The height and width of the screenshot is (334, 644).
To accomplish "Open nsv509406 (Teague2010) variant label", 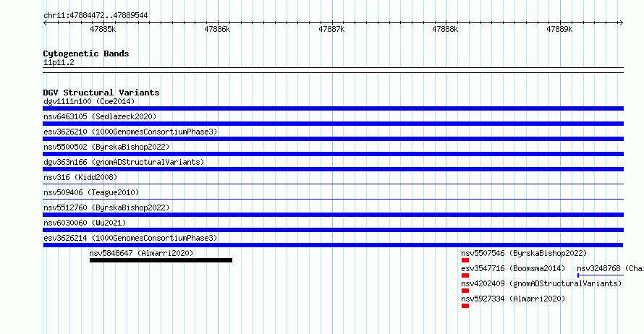I will click(91, 192).
